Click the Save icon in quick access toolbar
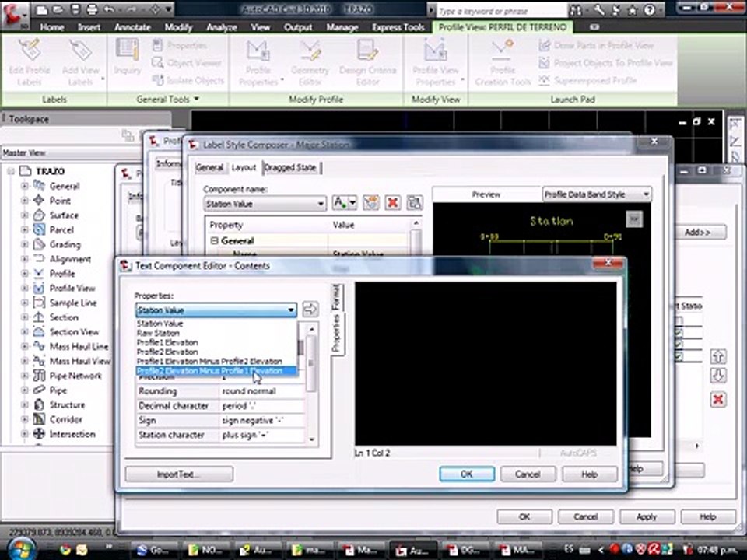 click(x=75, y=9)
